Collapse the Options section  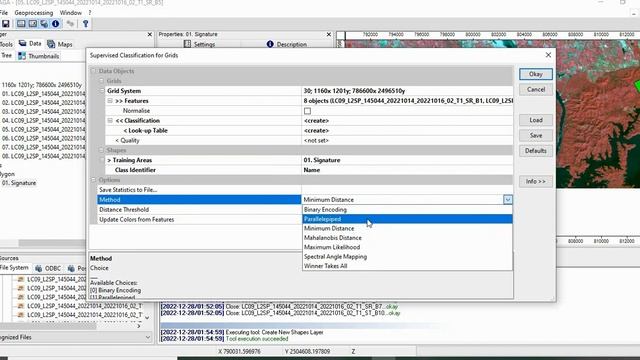pyautogui.click(x=93, y=180)
